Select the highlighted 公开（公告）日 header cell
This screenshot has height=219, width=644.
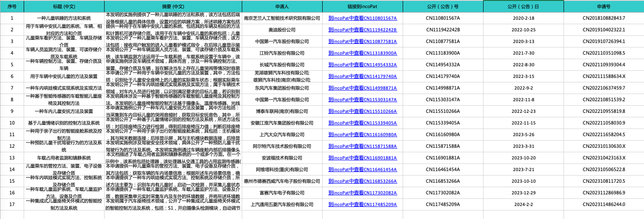point(523,7)
